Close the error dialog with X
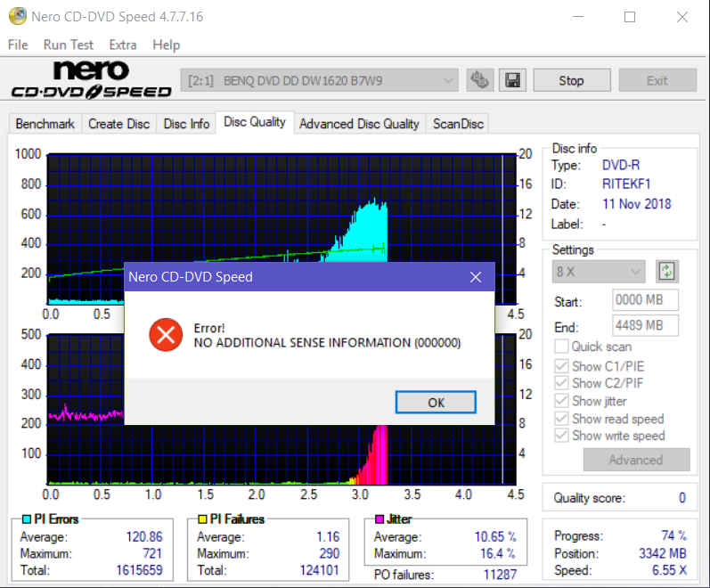Screen dimensions: 710x588 click(476, 277)
